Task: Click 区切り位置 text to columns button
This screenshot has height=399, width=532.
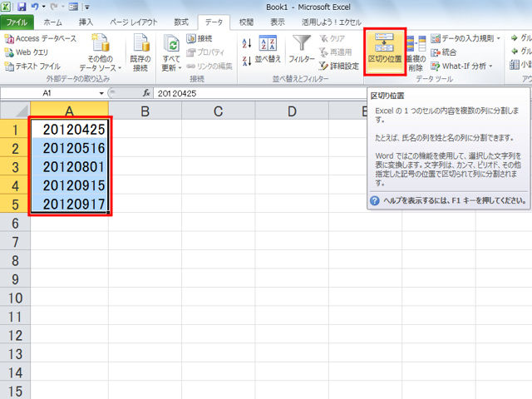Action: pyautogui.click(x=385, y=52)
